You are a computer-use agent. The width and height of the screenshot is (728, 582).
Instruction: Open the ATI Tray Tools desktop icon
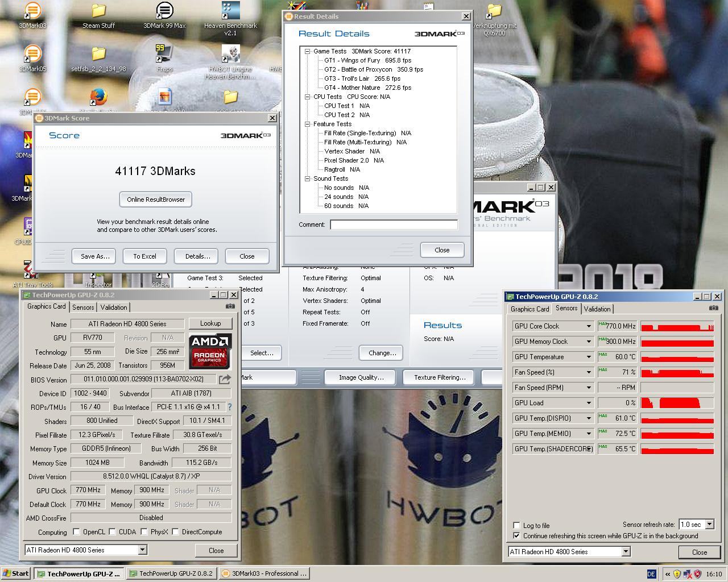(x=32, y=275)
